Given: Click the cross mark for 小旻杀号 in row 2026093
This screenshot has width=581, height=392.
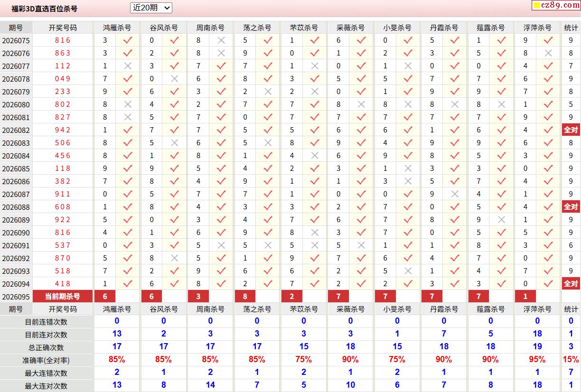Looking at the screenshot, I should [408, 271].
